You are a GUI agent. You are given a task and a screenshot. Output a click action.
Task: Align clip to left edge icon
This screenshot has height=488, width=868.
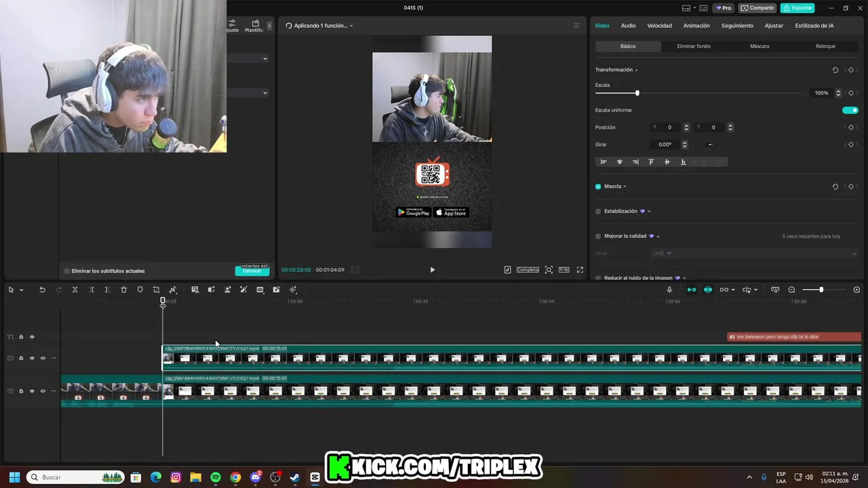tap(604, 162)
